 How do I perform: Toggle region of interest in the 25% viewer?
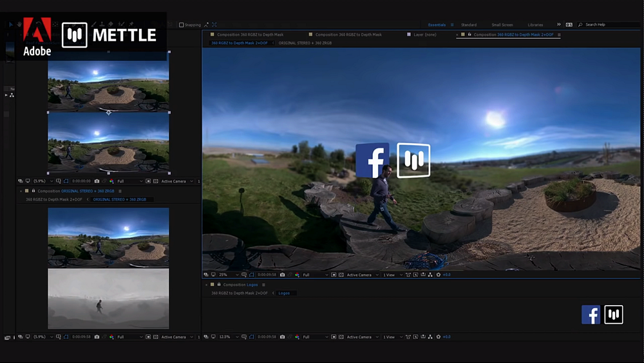pyautogui.click(x=334, y=275)
